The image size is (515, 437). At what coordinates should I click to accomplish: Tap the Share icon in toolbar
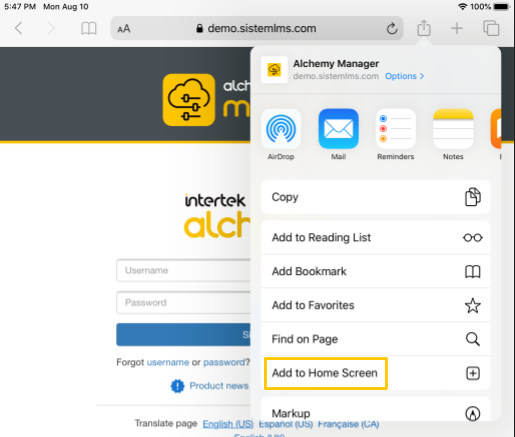click(424, 28)
